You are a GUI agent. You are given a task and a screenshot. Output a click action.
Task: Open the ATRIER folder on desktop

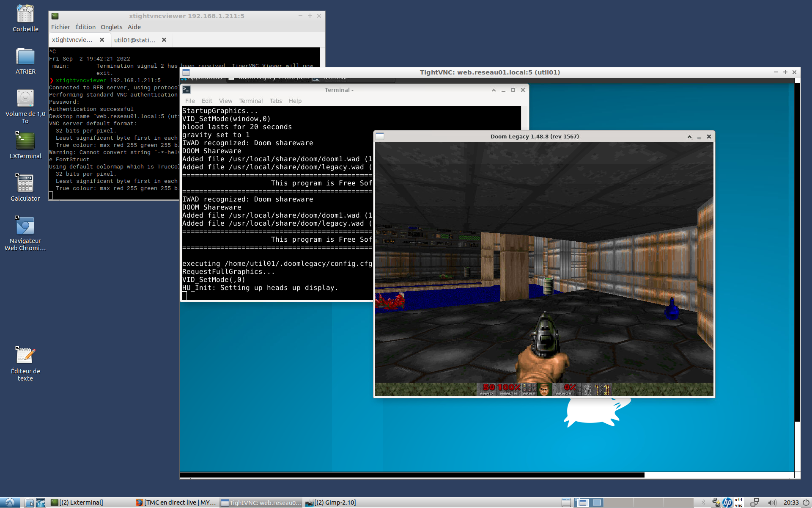click(x=25, y=61)
